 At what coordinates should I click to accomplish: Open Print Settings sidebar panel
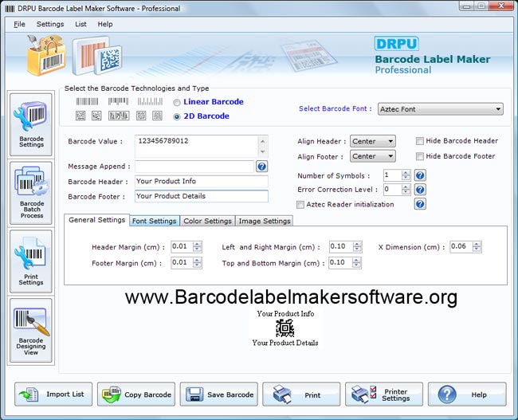[x=31, y=261]
